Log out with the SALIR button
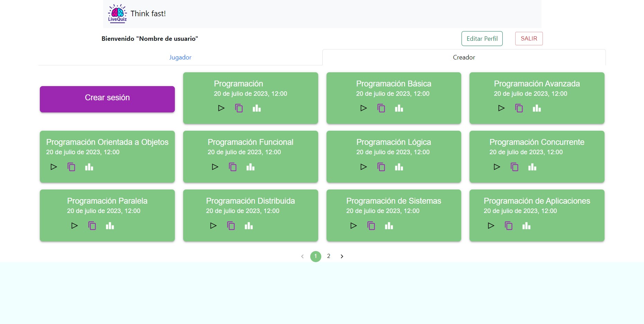Viewport: 644px width, 324px height. pos(529,39)
